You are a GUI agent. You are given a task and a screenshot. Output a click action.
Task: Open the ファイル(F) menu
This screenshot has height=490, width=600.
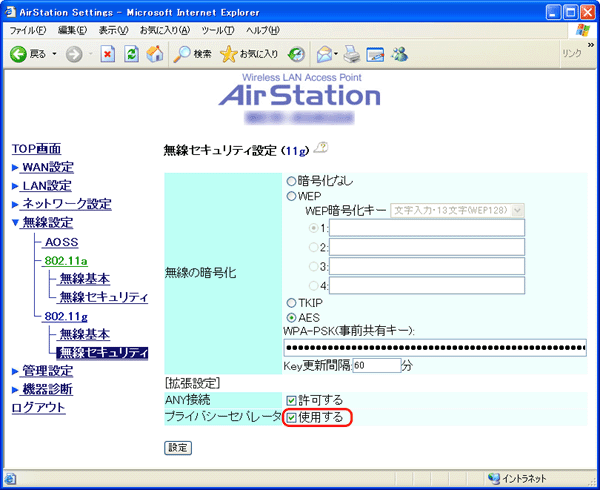pyautogui.click(x=28, y=30)
